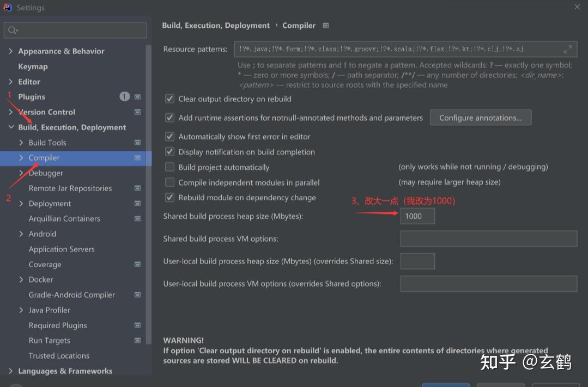Click the expand icon in Resource patterns field

point(567,49)
